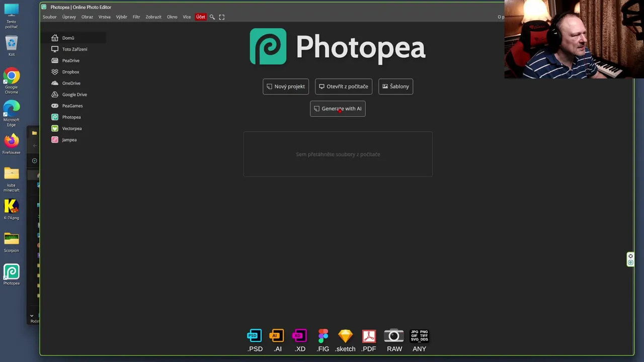The image size is (644, 362).
Task: Open the Více menu
Action: pyautogui.click(x=187, y=17)
